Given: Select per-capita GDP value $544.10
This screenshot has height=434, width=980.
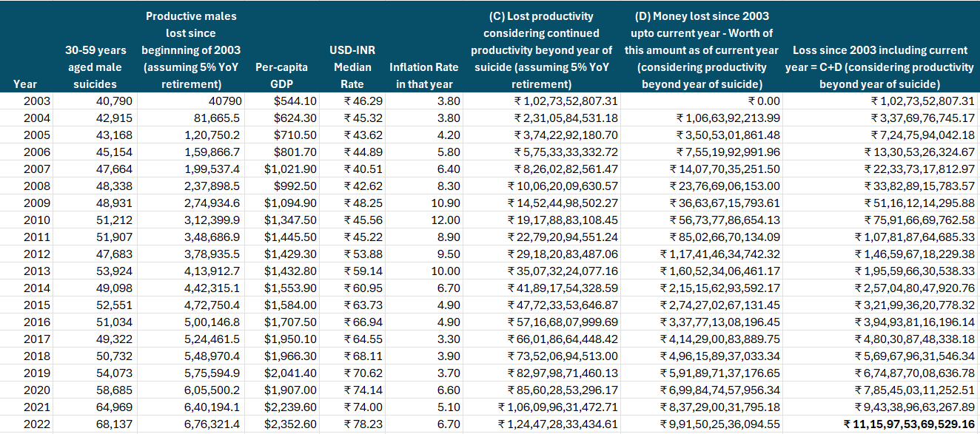Looking at the screenshot, I should pyautogui.click(x=295, y=101).
